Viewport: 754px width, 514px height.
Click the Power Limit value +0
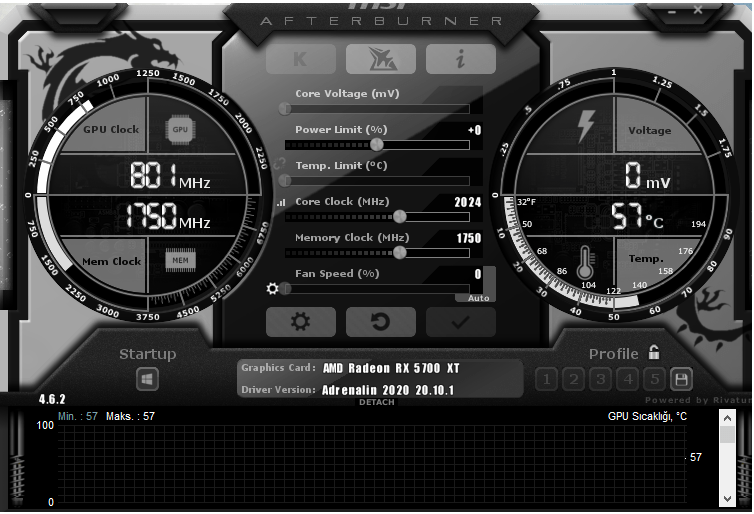(x=475, y=130)
